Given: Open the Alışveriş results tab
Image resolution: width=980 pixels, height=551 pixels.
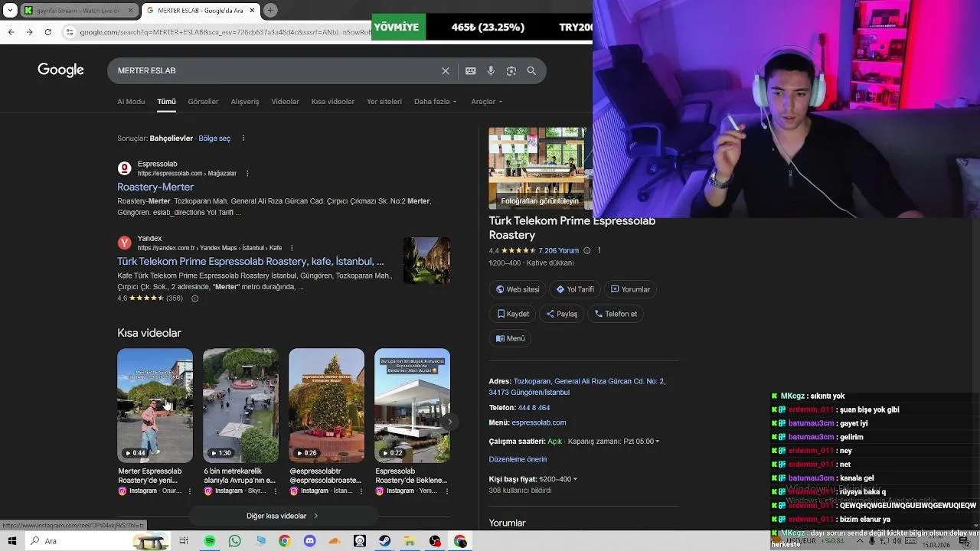Looking at the screenshot, I should click(x=245, y=102).
